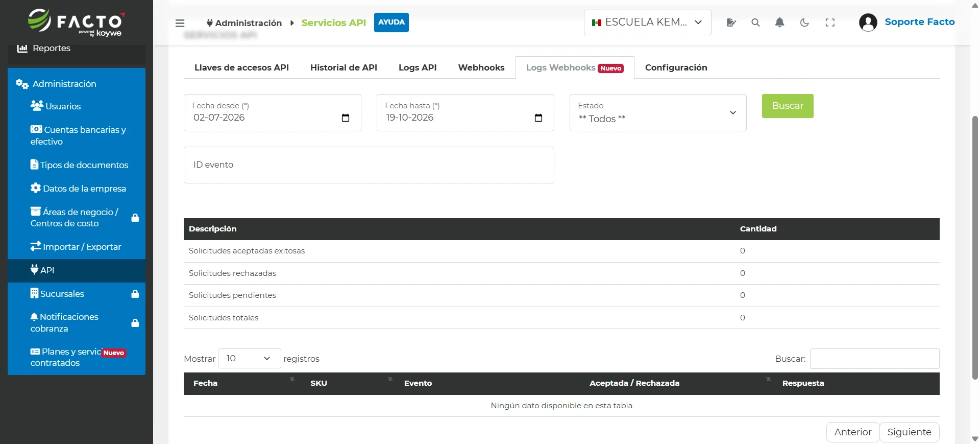Image resolution: width=980 pixels, height=444 pixels.
Task: Toggle the hamburger sidebar menu
Action: click(x=180, y=23)
